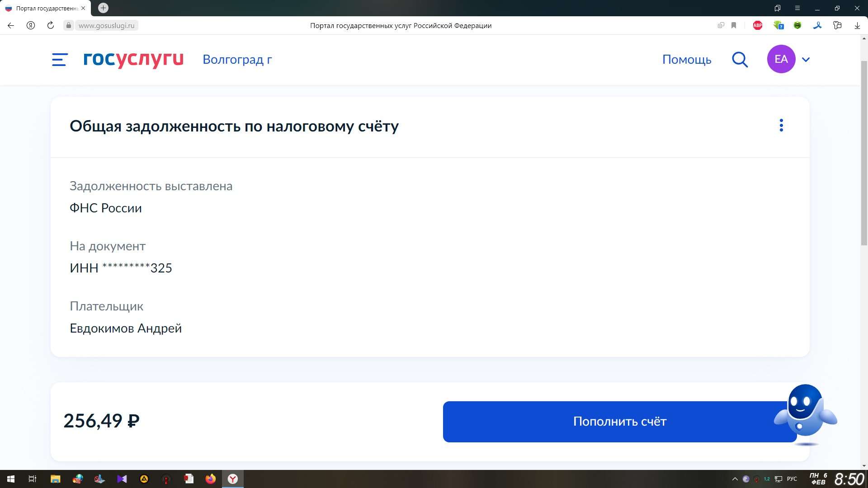Open the AdBlock Plus extension icon
The image size is (868, 488).
pos(758,26)
